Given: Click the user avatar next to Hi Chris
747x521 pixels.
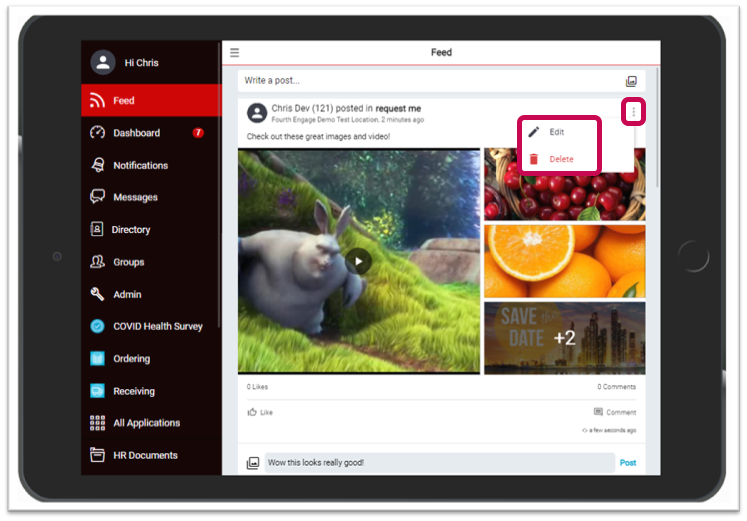Looking at the screenshot, I should (x=103, y=62).
